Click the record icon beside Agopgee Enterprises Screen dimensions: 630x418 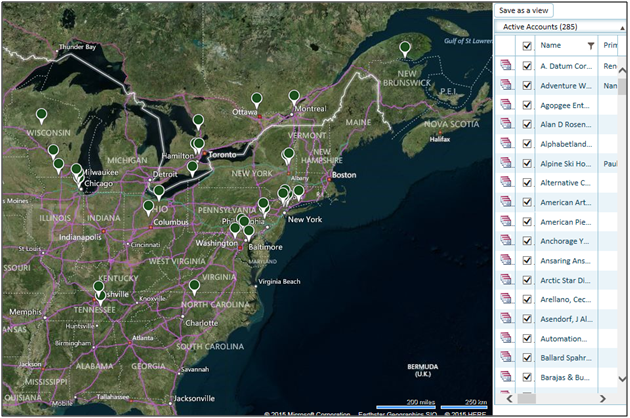pos(507,105)
